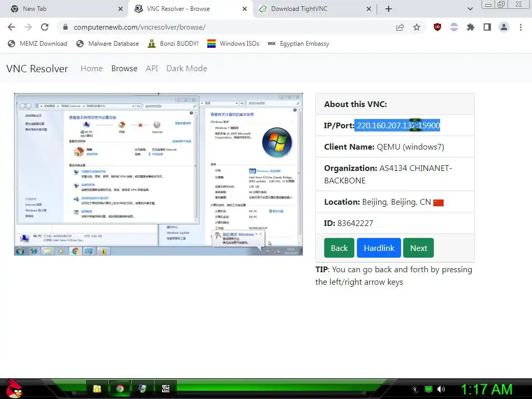Toggle the browser side panel icon
The height and width of the screenshot is (399, 532).
point(487,27)
